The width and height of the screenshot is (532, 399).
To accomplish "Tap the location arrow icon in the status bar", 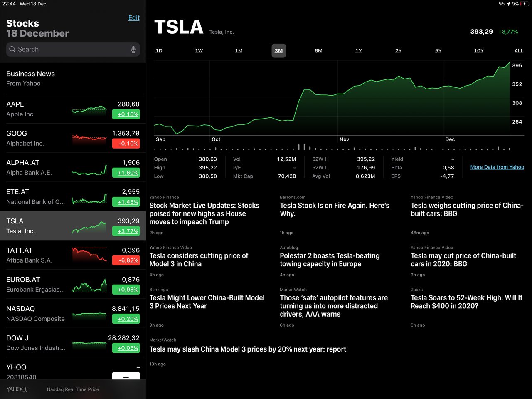I will click(508, 4).
